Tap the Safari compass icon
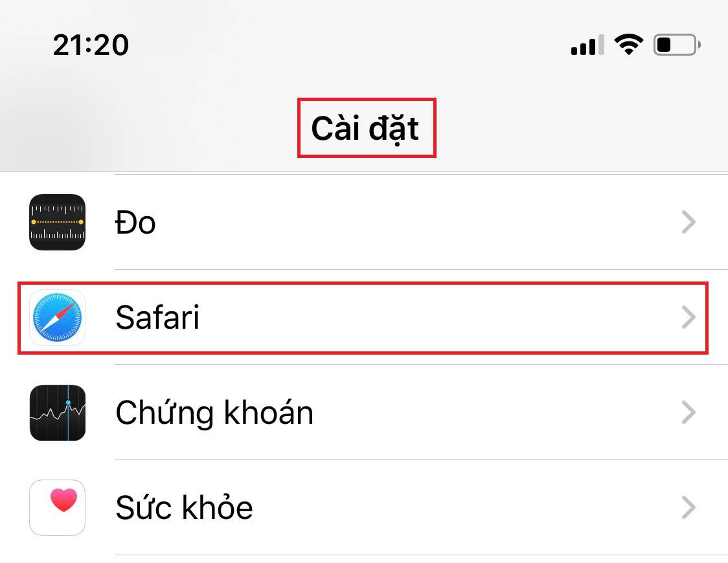This screenshot has width=728, height=563. click(x=57, y=317)
